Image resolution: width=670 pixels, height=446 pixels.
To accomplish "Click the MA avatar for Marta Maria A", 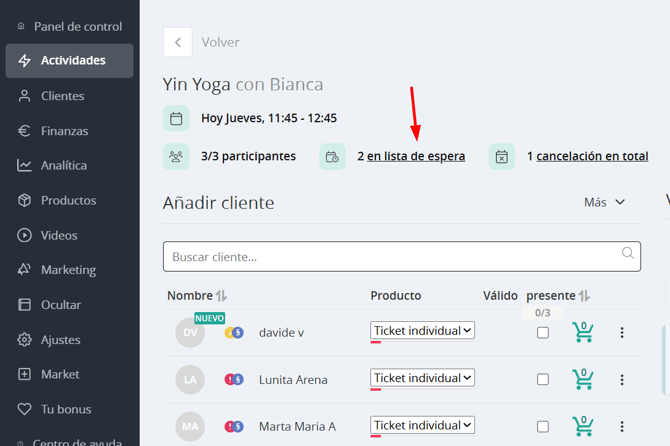I will (x=190, y=426).
